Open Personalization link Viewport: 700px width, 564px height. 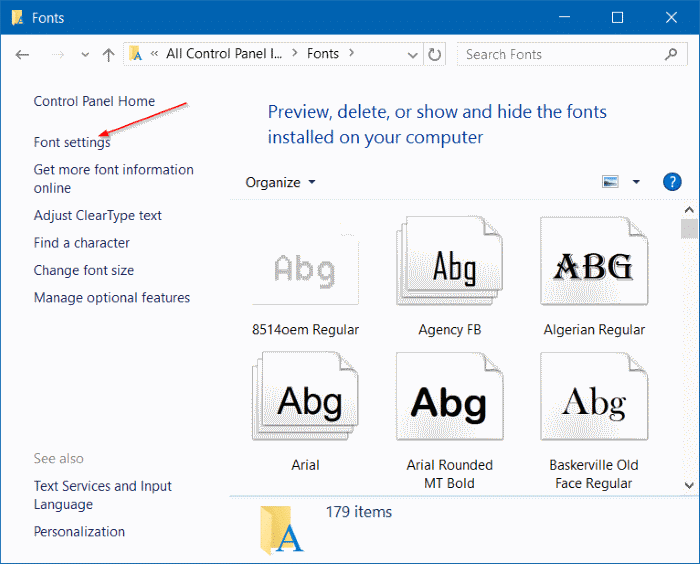tap(79, 532)
